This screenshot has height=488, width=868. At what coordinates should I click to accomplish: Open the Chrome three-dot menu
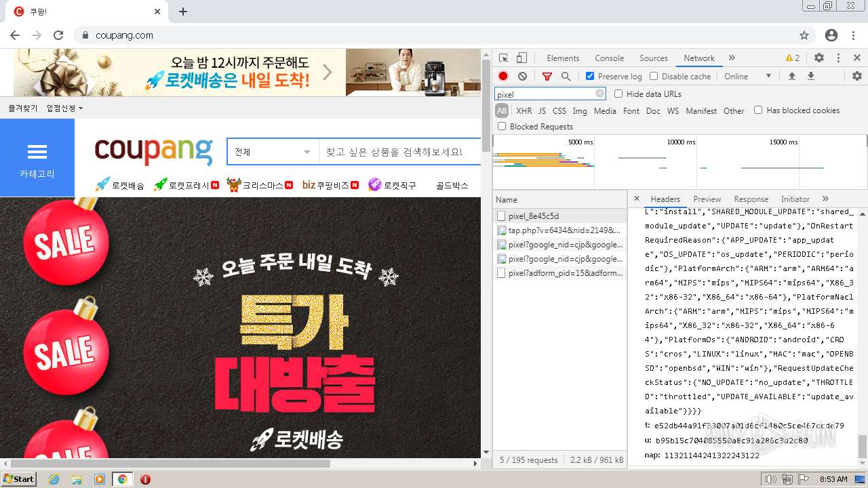(854, 35)
